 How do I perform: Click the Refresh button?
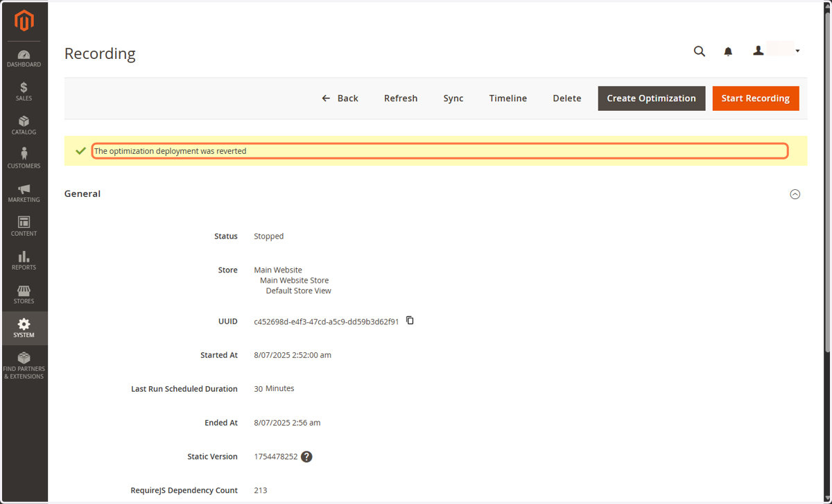(401, 98)
